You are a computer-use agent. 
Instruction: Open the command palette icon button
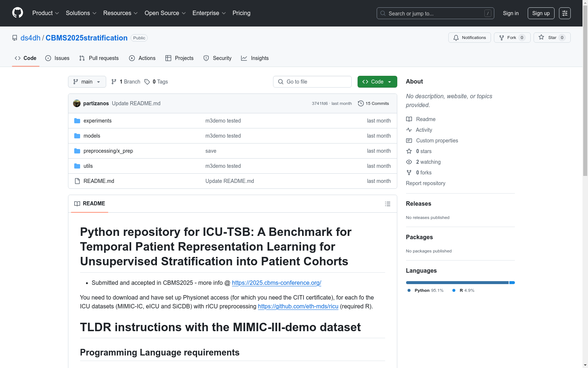[x=565, y=13]
